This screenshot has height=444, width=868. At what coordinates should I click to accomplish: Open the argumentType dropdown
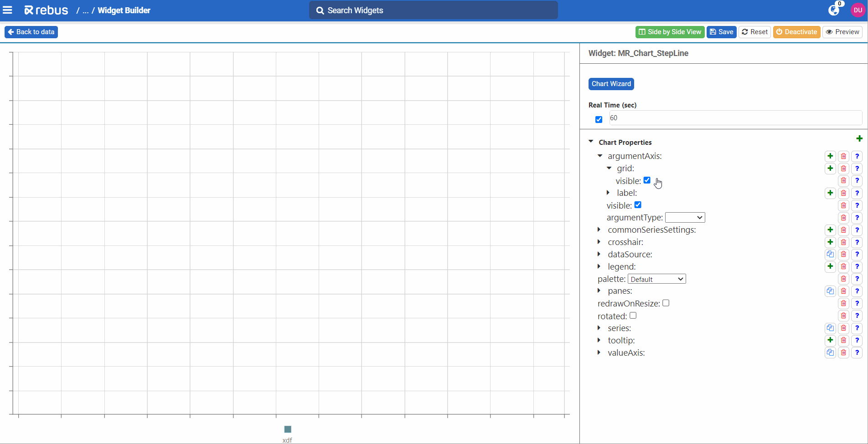coord(685,218)
